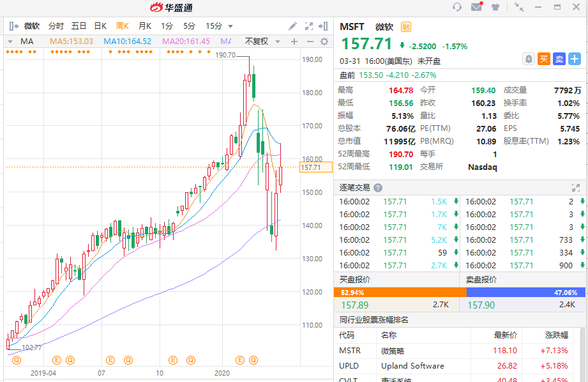Image resolution: width=588 pixels, height=382 pixels.
Task: Open chart indicator settings gear
Action: pos(324,42)
